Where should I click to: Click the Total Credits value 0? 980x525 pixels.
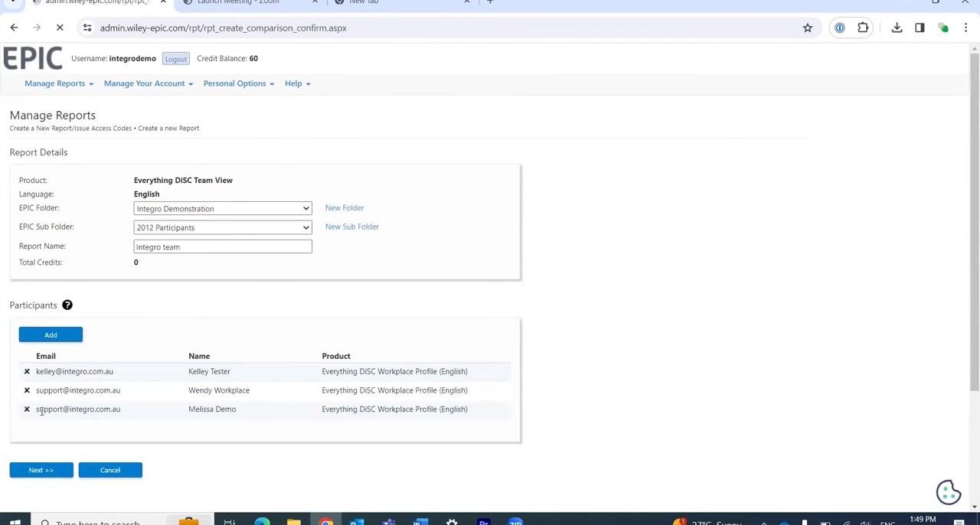(136, 262)
